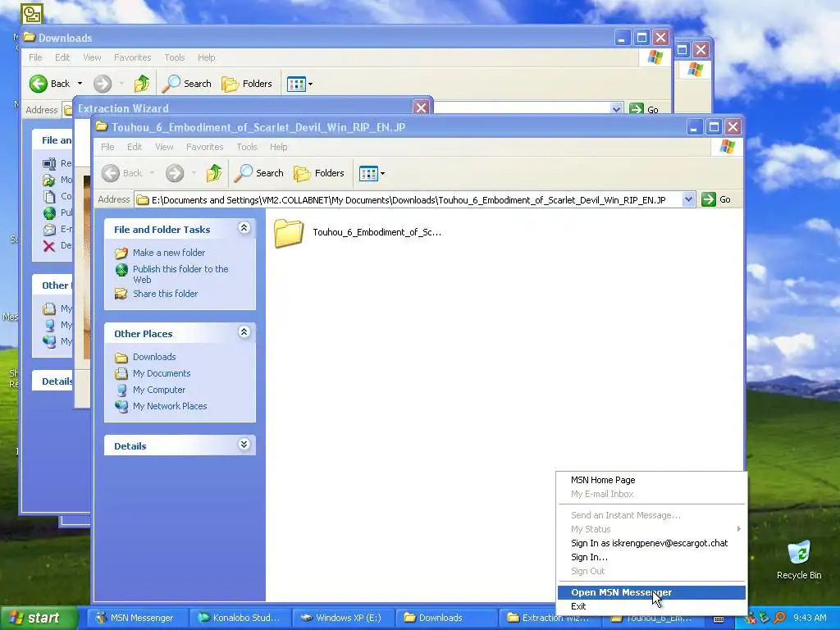This screenshot has width=840, height=630.
Task: Click the taskbar clock showing 9:43 AM
Action: pyautogui.click(x=810, y=618)
